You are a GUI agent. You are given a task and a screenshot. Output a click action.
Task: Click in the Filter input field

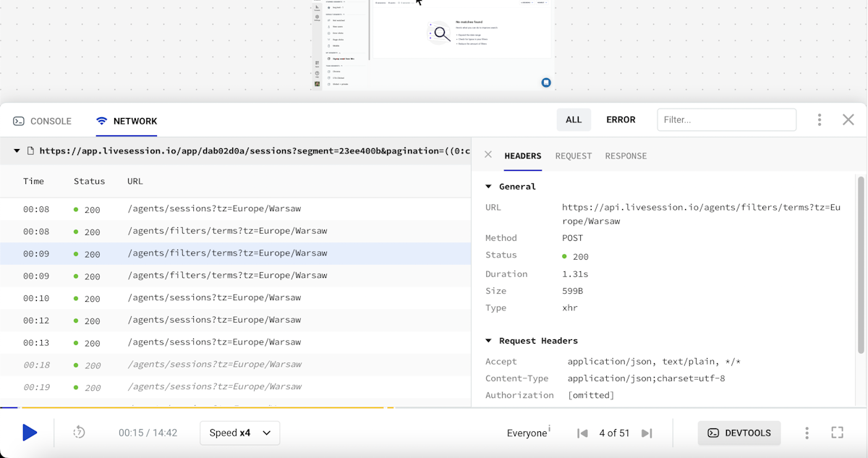click(x=726, y=120)
